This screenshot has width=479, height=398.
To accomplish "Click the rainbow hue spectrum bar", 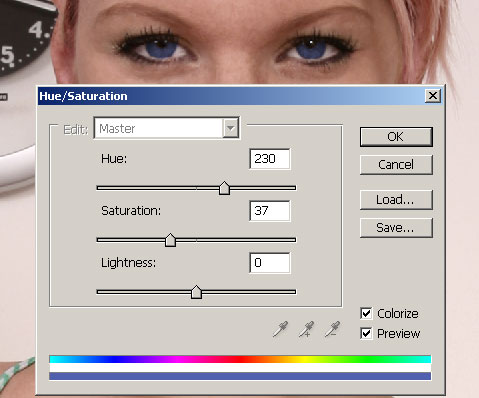I will (240, 359).
